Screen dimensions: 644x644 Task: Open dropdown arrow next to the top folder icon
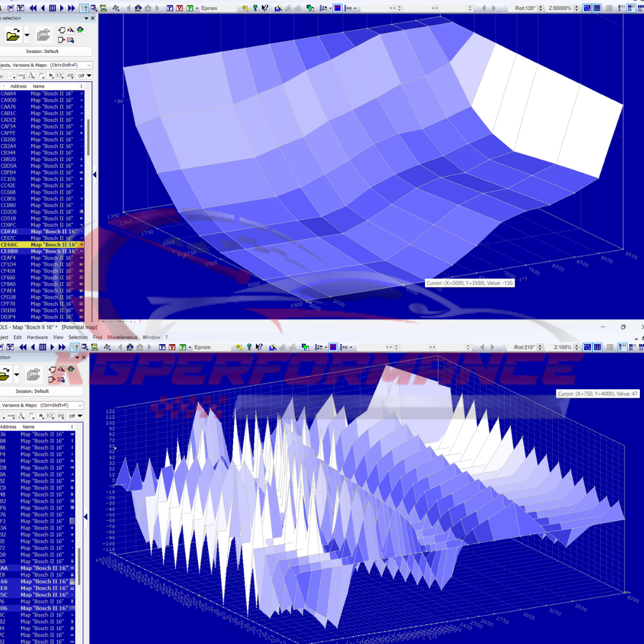click(x=27, y=36)
